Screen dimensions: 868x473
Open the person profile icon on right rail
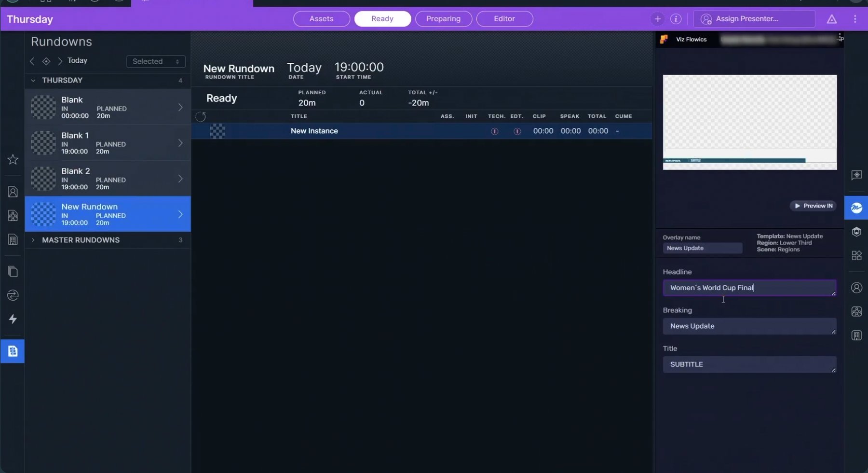(x=856, y=288)
